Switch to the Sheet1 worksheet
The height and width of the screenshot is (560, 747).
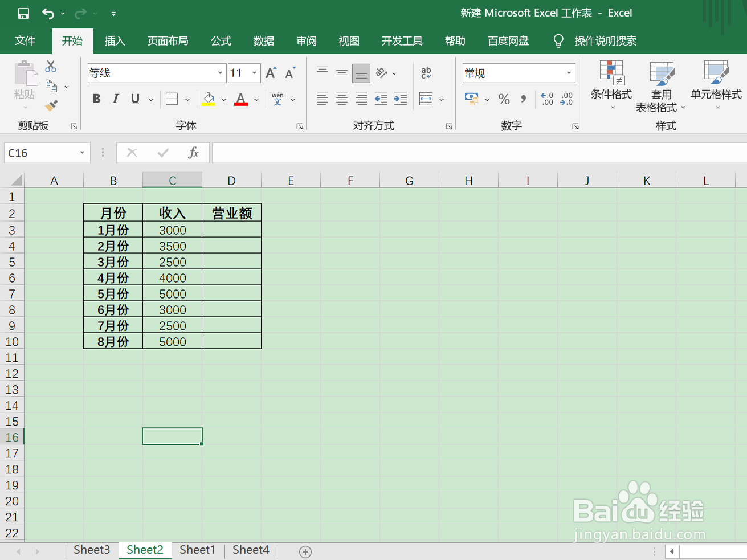click(x=197, y=550)
